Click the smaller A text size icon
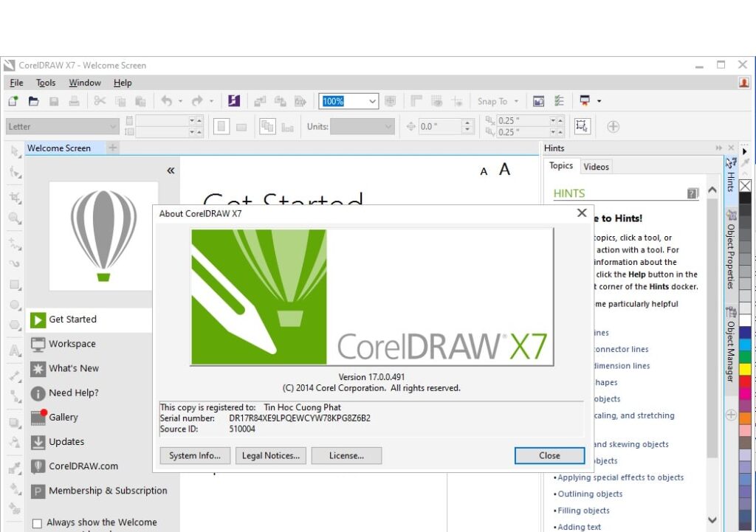Viewport: 756px width, 532px height. coord(484,171)
